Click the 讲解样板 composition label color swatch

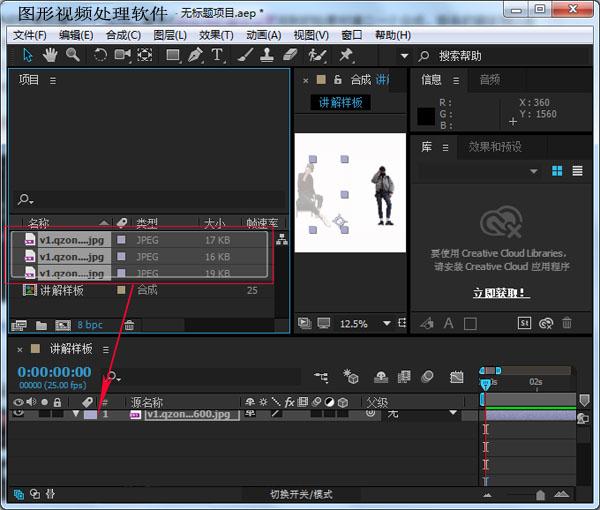pos(121,290)
